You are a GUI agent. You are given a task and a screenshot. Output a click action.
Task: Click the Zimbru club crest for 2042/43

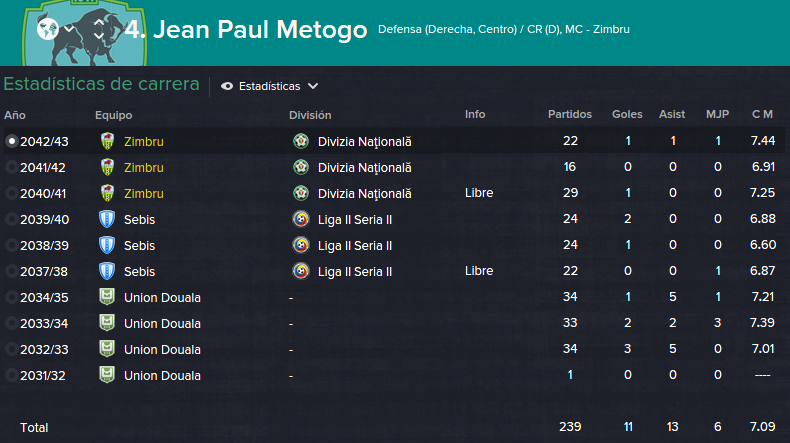click(107, 141)
